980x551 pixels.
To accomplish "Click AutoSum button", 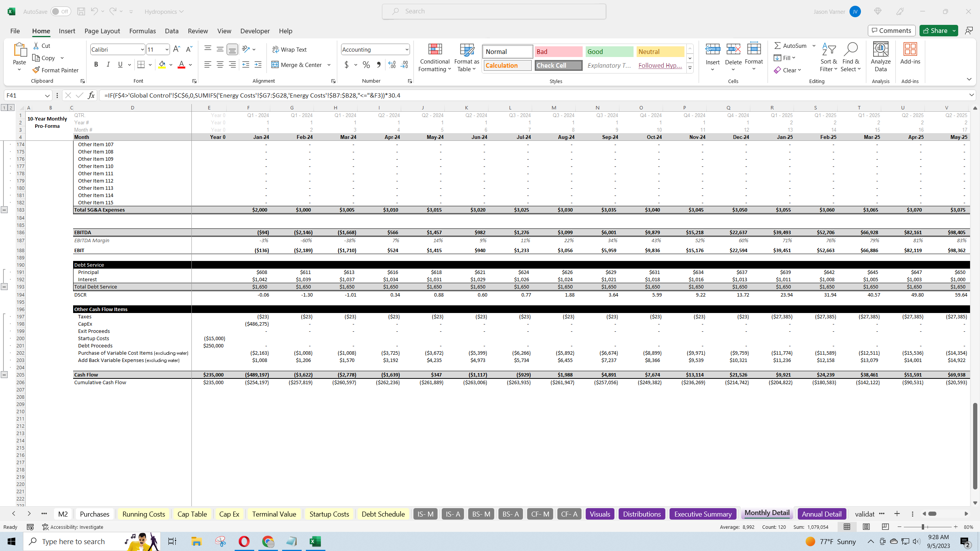I will 791,46.
